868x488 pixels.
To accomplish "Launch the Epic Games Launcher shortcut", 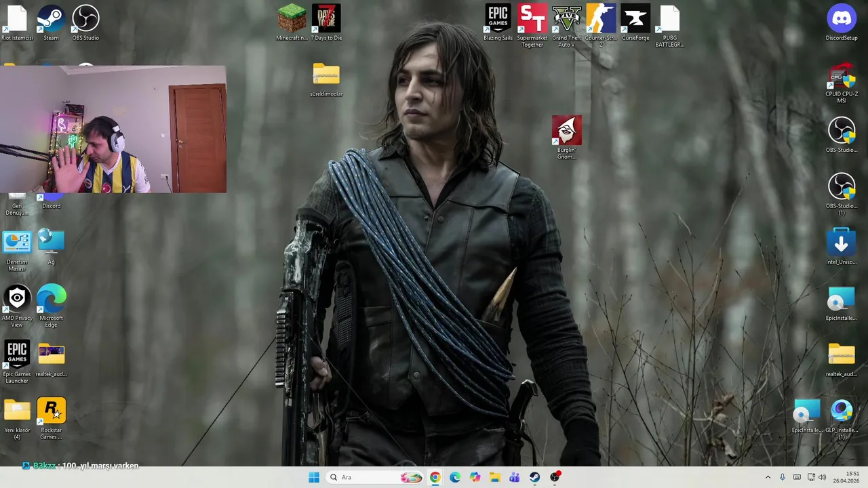I will (17, 363).
